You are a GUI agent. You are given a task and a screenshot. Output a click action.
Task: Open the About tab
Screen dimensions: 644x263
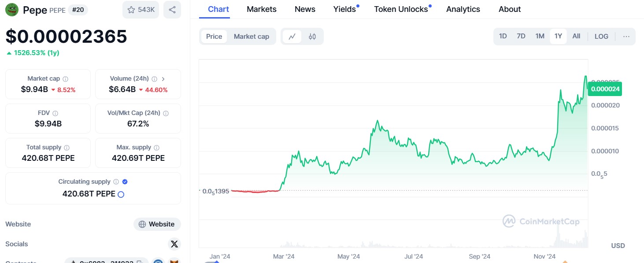510,9
